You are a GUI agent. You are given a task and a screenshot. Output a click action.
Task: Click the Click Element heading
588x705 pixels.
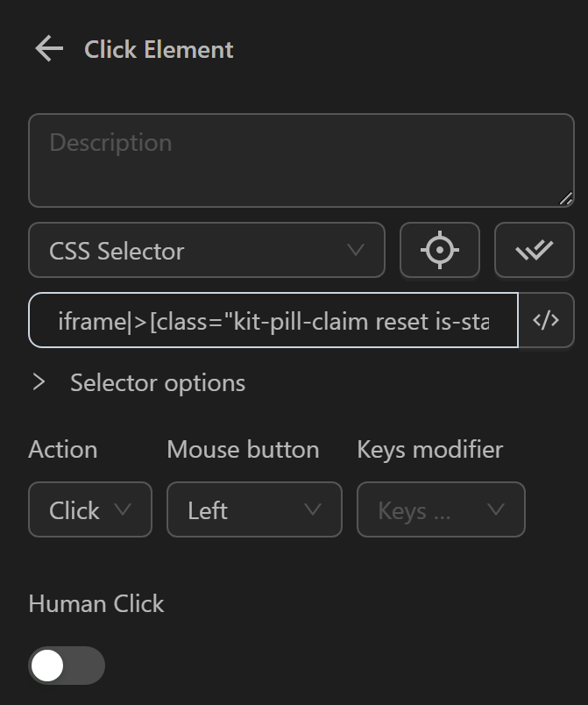pos(158,49)
